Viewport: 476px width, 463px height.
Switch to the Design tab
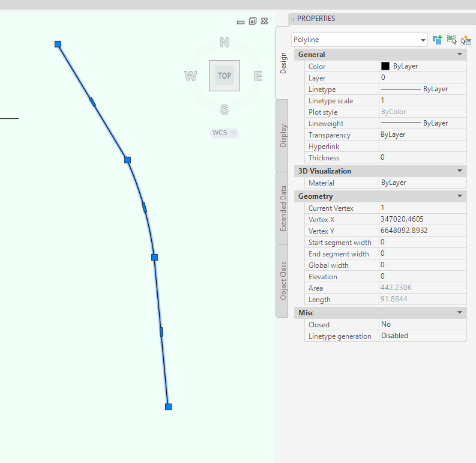[x=282, y=63]
